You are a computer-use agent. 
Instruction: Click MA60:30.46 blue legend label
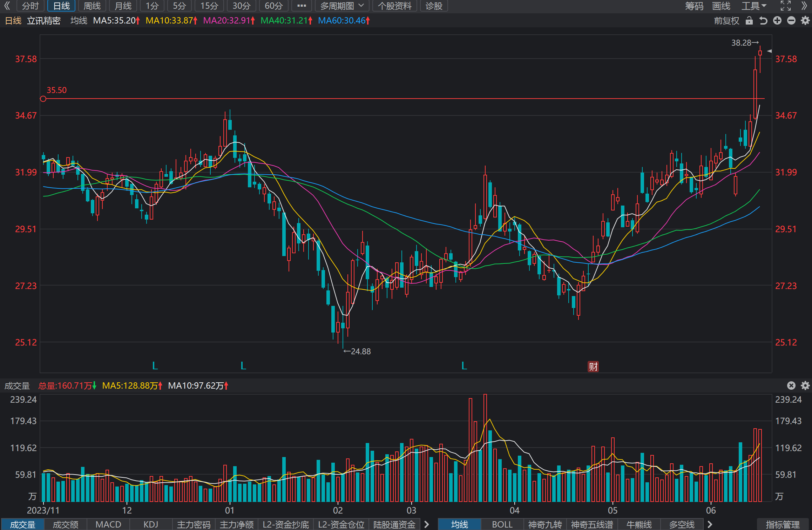344,21
